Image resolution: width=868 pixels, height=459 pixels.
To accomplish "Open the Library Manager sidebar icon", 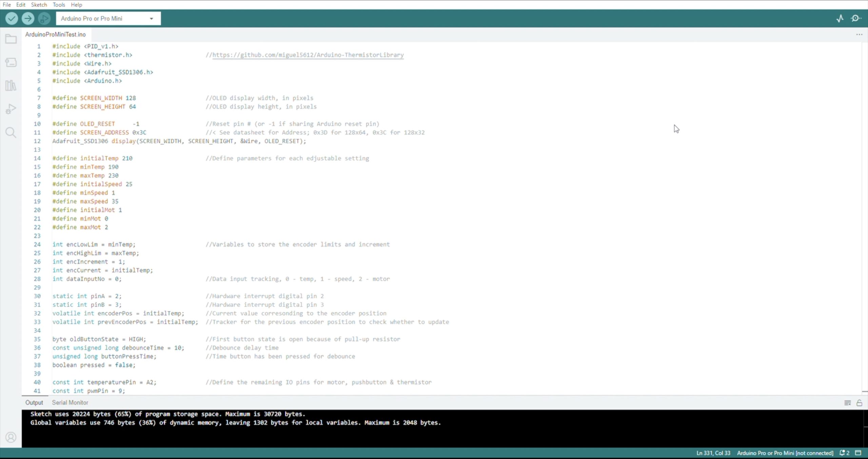I will 11,86.
